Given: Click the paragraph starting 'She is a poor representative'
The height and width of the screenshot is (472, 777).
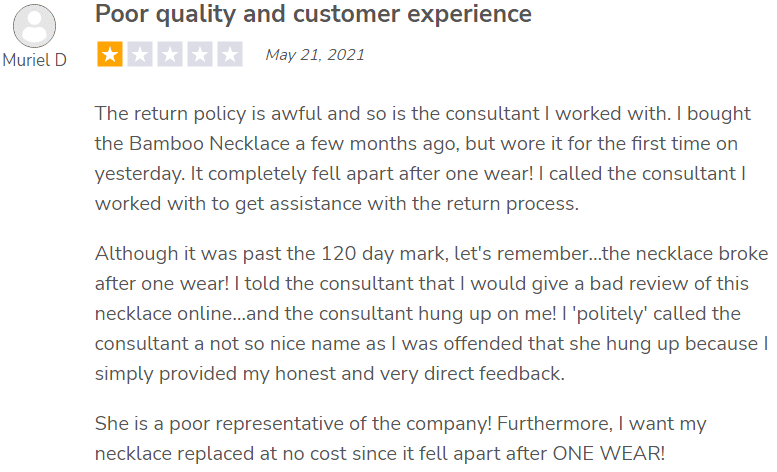Looking at the screenshot, I should (x=400, y=438).
